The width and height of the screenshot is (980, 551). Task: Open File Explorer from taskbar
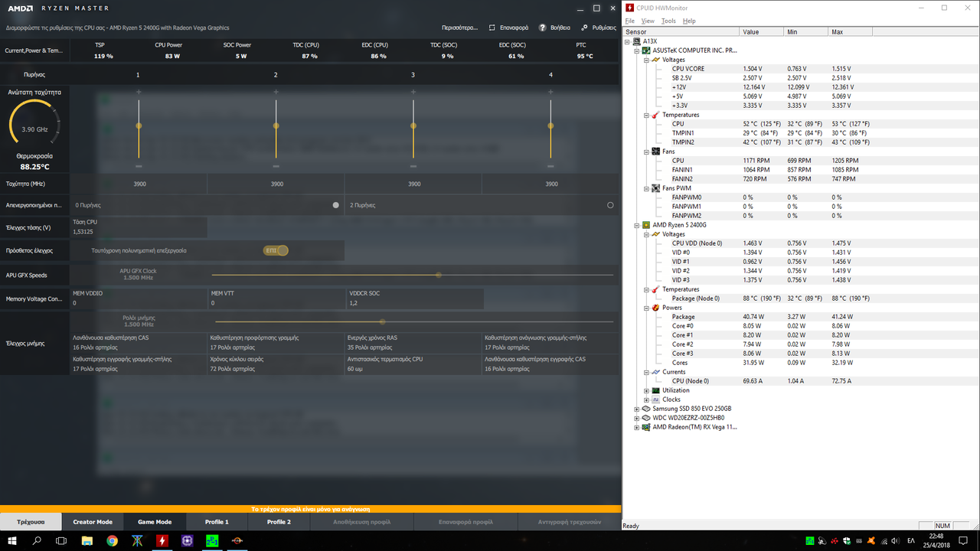87,540
